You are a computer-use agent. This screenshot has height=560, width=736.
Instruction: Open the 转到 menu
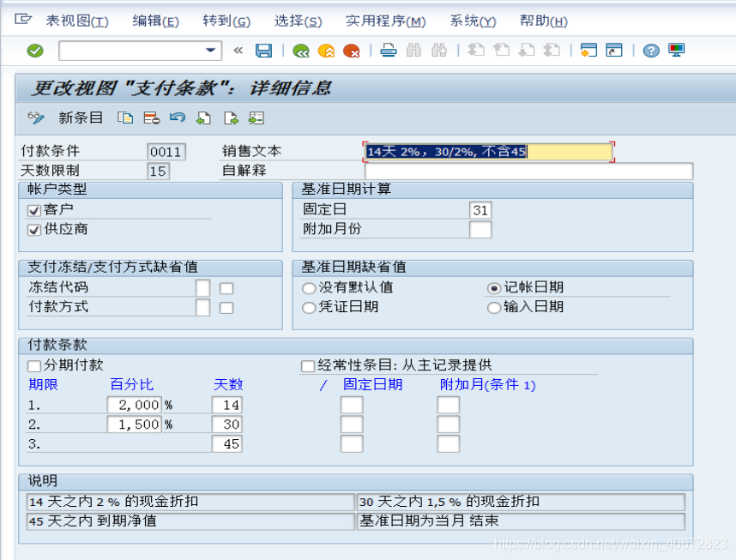click(x=226, y=21)
